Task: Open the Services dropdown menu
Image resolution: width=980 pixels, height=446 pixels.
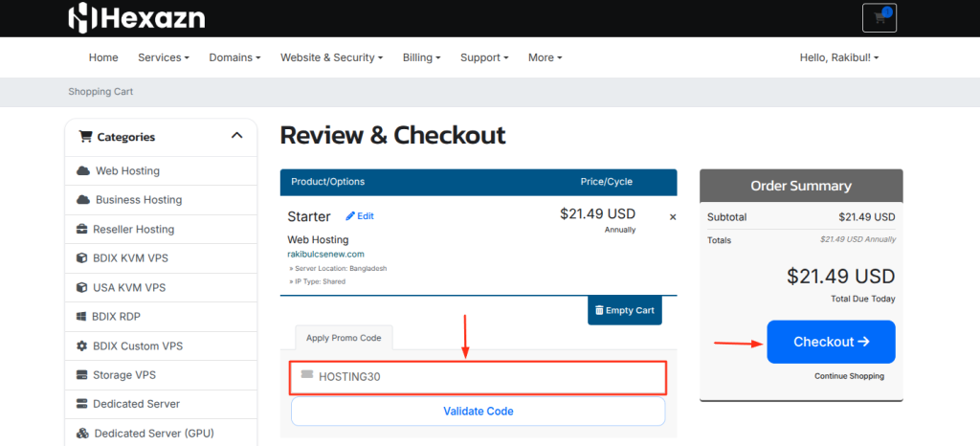Action: 164,57
